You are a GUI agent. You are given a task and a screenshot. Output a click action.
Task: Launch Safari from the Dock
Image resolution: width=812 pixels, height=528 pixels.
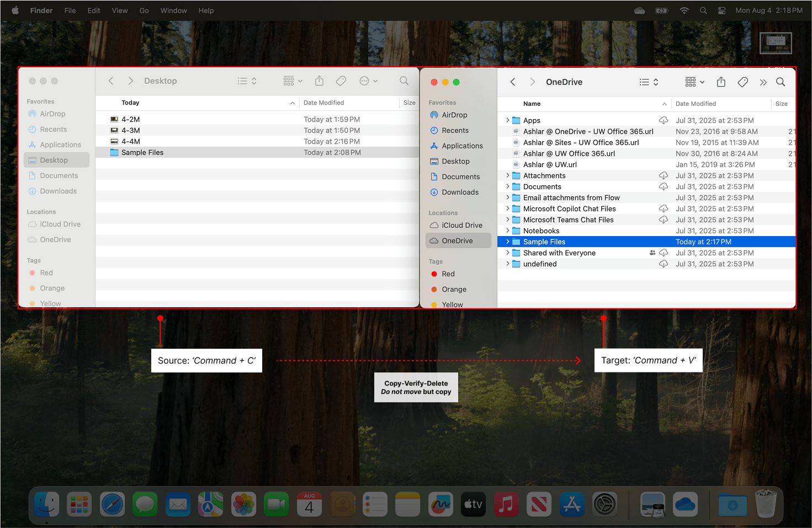112,504
